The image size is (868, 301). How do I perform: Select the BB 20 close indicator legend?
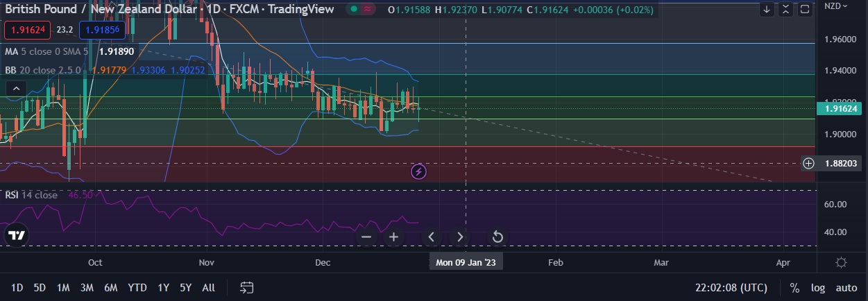42,70
